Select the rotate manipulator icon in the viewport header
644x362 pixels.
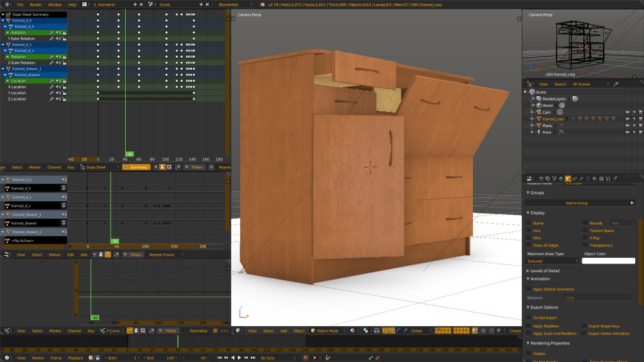[399, 331]
